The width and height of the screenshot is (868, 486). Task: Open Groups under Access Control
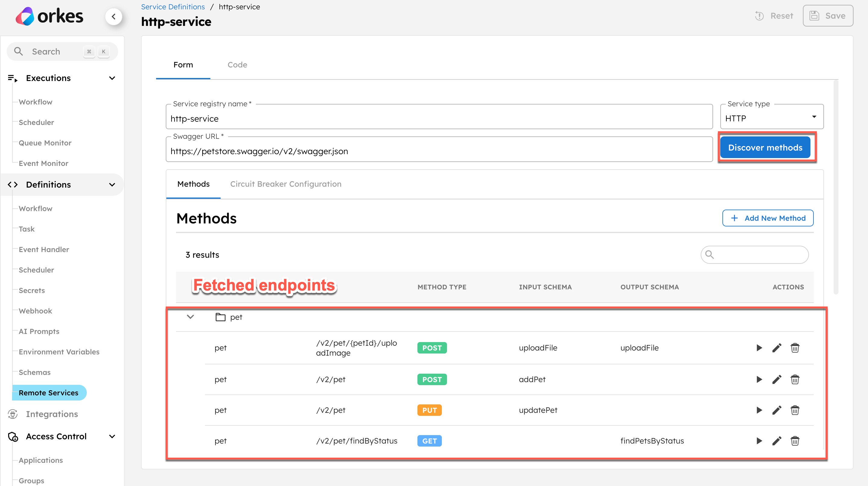[x=31, y=481]
